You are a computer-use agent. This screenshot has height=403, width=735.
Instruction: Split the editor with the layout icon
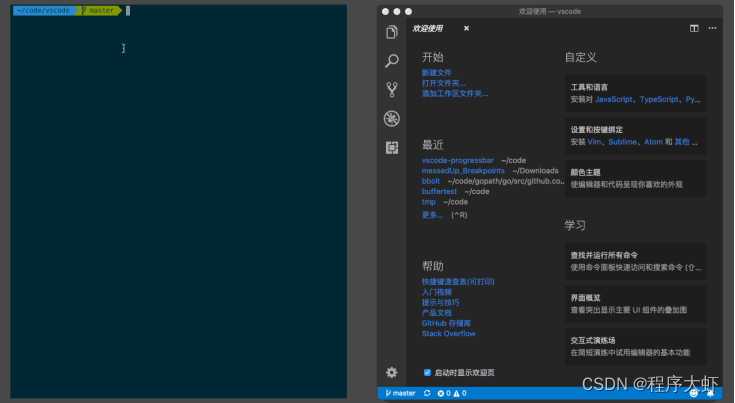pos(694,29)
